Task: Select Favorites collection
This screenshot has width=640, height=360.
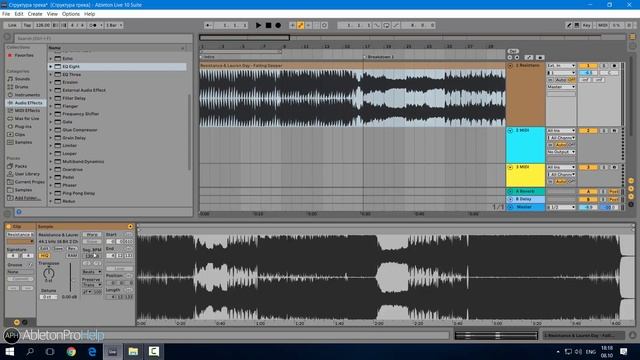Action: 24,55
